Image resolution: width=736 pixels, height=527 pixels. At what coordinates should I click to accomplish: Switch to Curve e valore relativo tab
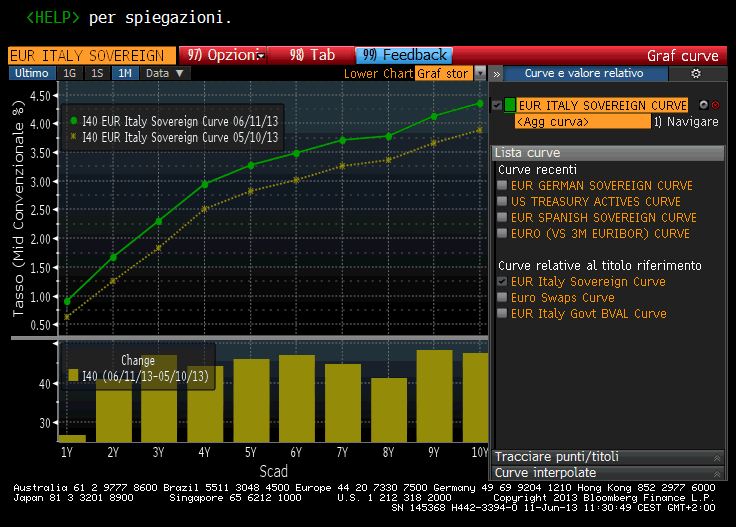click(x=584, y=73)
